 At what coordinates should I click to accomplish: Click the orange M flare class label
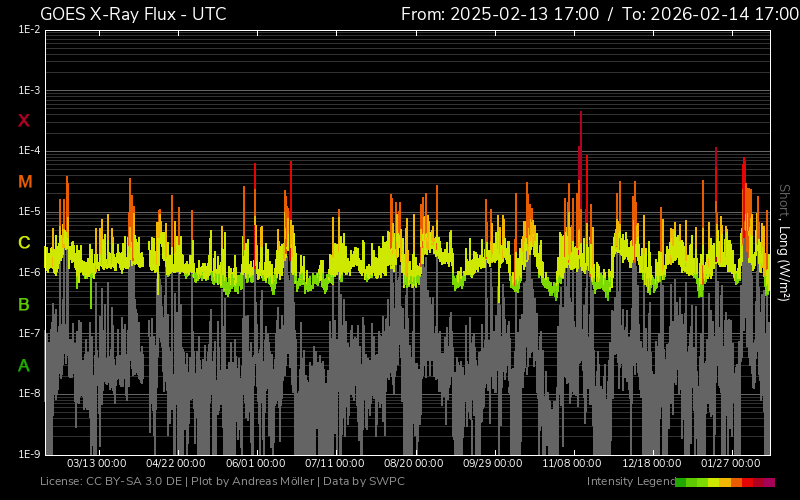(x=25, y=182)
